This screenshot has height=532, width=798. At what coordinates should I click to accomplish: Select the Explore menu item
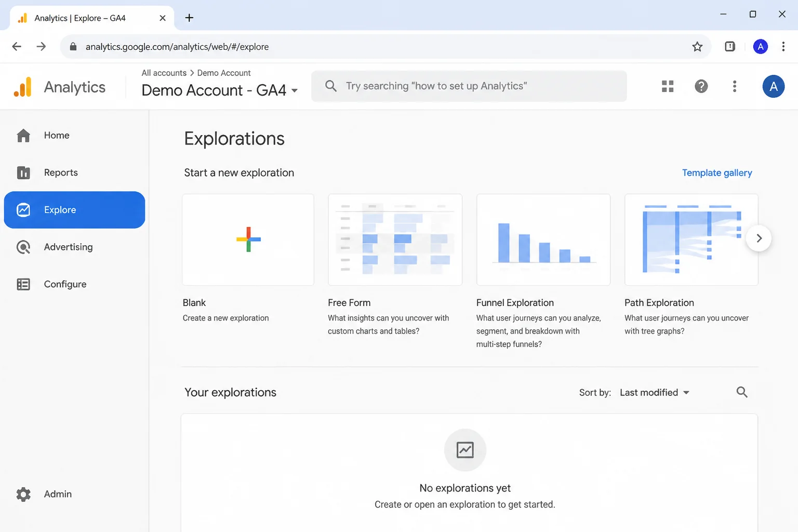(x=74, y=210)
